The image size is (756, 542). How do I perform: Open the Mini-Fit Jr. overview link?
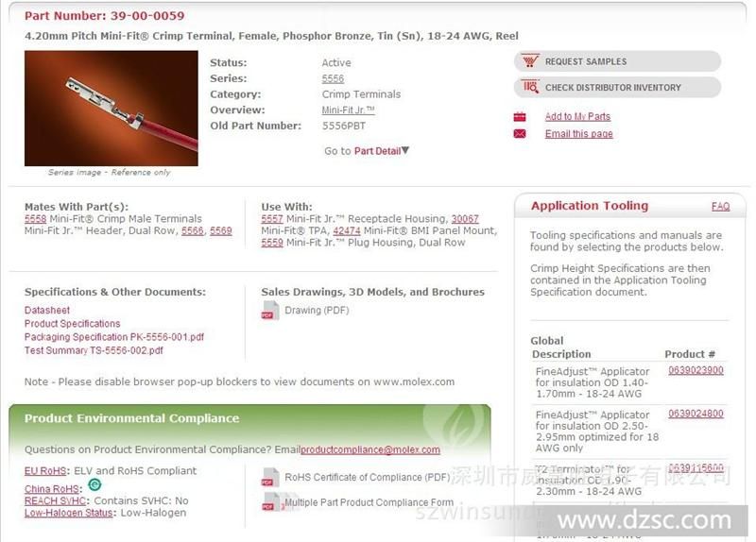pyautogui.click(x=348, y=110)
